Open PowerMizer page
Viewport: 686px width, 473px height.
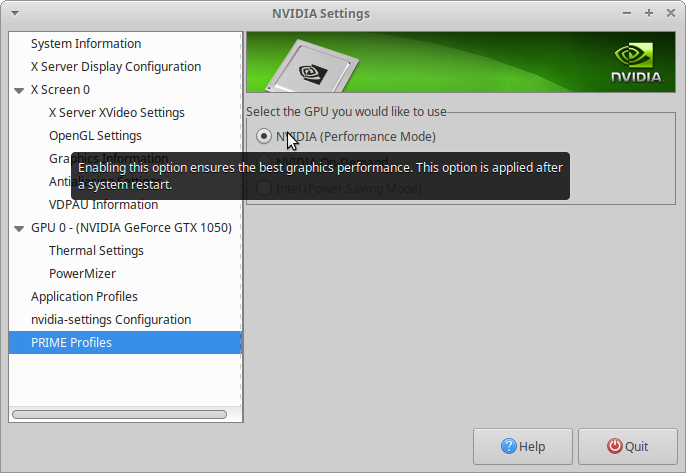click(82, 273)
